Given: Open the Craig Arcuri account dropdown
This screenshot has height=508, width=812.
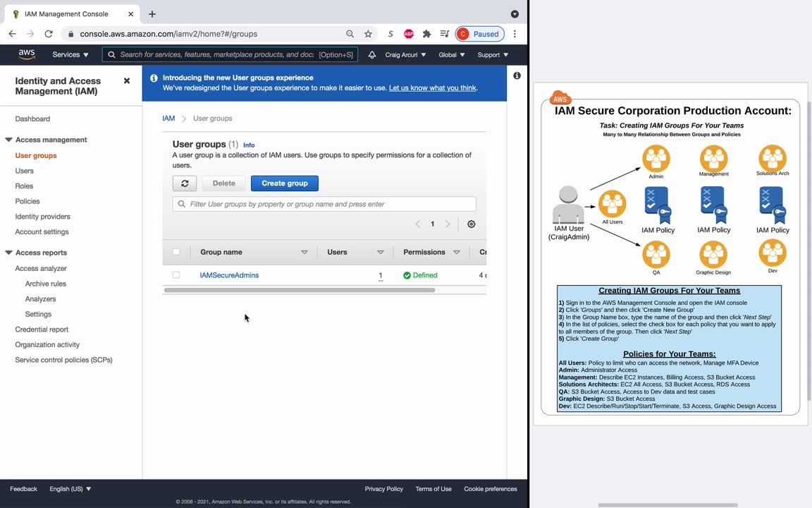Looking at the screenshot, I should (405, 54).
